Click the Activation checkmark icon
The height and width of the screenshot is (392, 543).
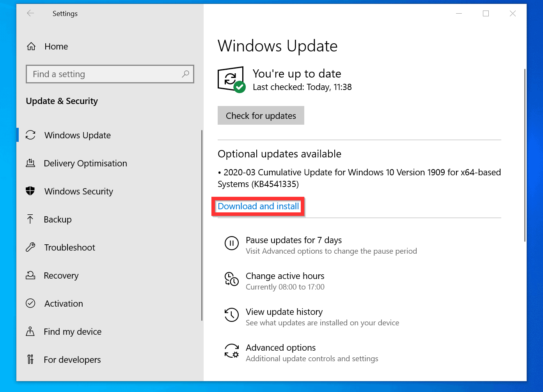pos(31,303)
